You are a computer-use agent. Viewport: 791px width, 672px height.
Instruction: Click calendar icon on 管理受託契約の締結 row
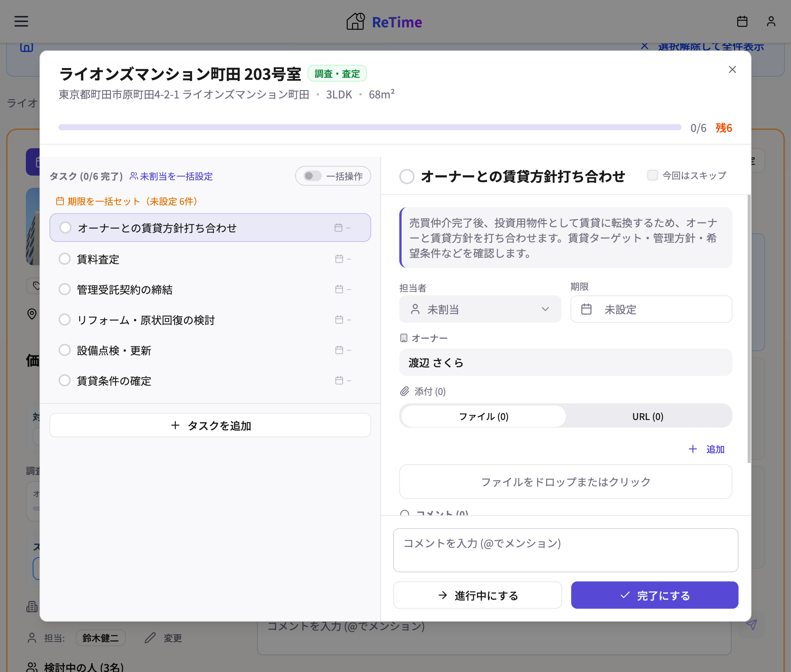[x=339, y=290]
